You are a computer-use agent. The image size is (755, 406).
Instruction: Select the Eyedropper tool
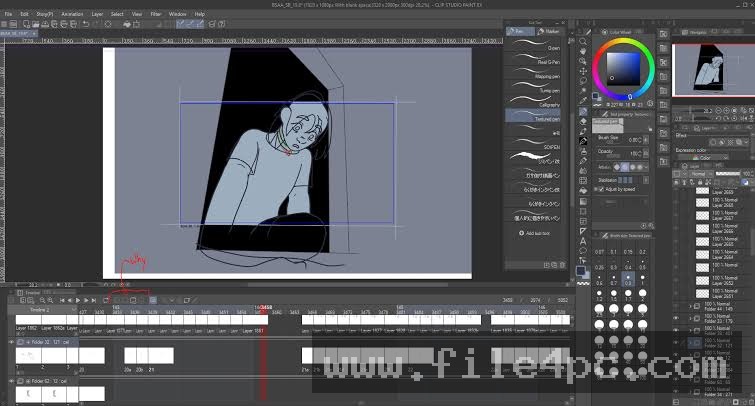tap(583, 101)
